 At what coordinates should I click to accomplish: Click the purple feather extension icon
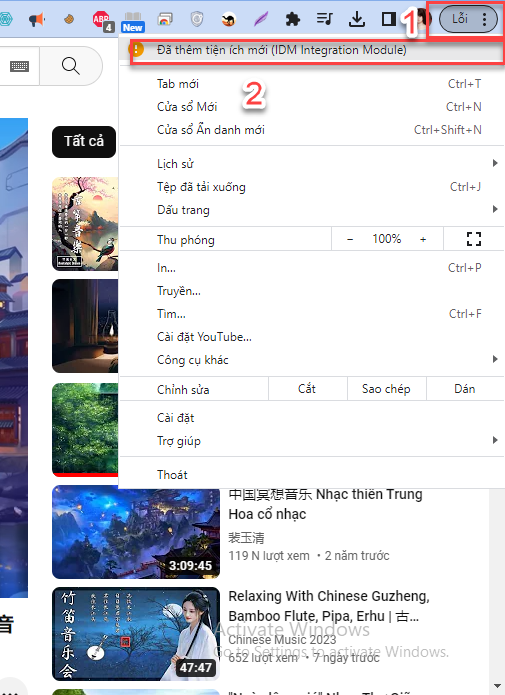261,20
